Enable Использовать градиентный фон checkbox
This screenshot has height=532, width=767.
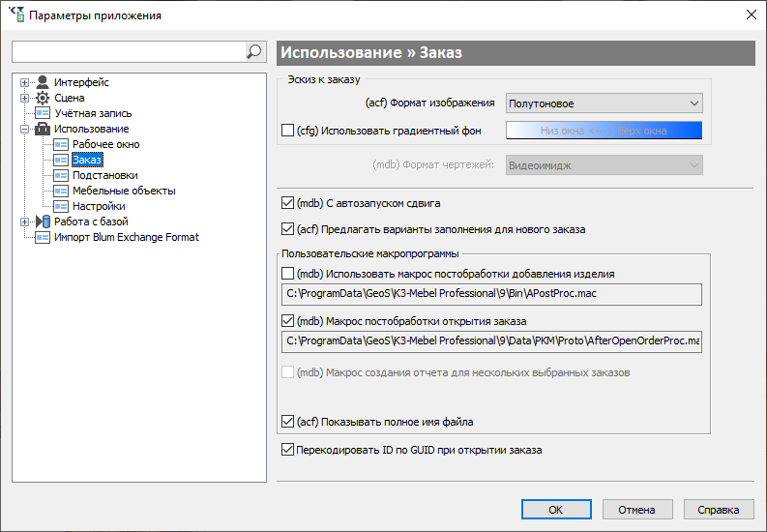[287, 130]
